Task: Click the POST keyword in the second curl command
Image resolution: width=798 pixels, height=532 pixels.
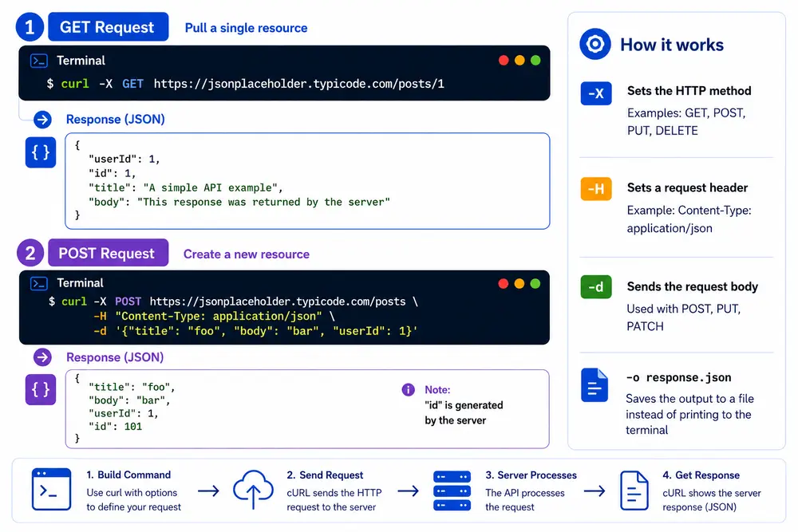Action: click(128, 301)
